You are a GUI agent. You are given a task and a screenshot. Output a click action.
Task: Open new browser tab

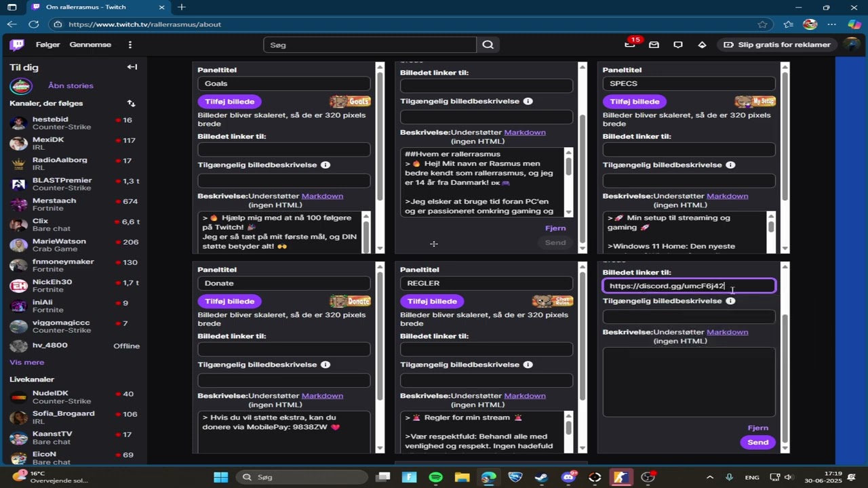(x=182, y=7)
